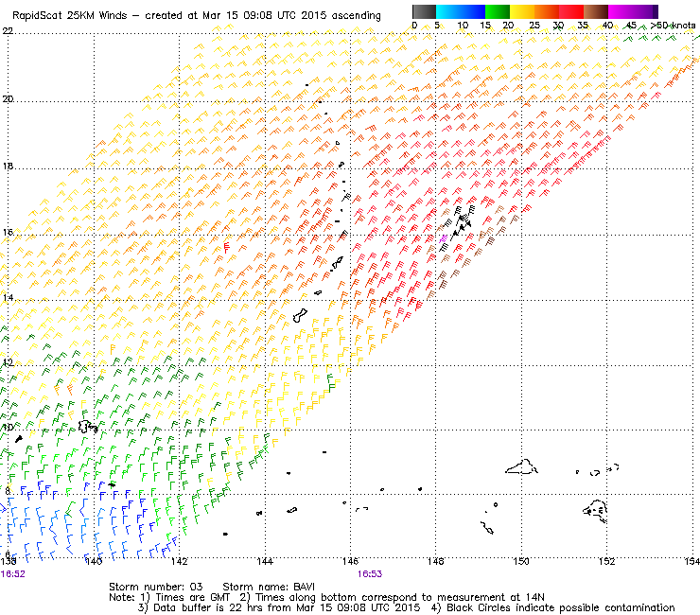Click the '>50 knots' legend label

673,26
